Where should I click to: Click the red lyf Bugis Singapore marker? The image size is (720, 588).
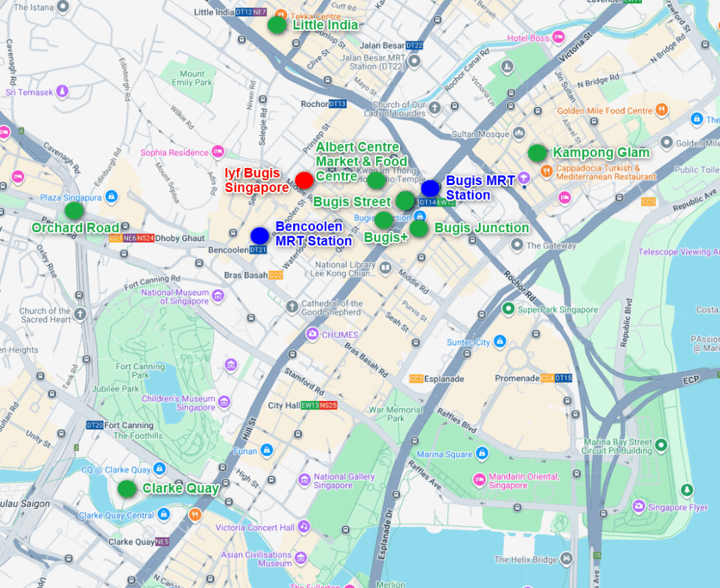(x=304, y=180)
